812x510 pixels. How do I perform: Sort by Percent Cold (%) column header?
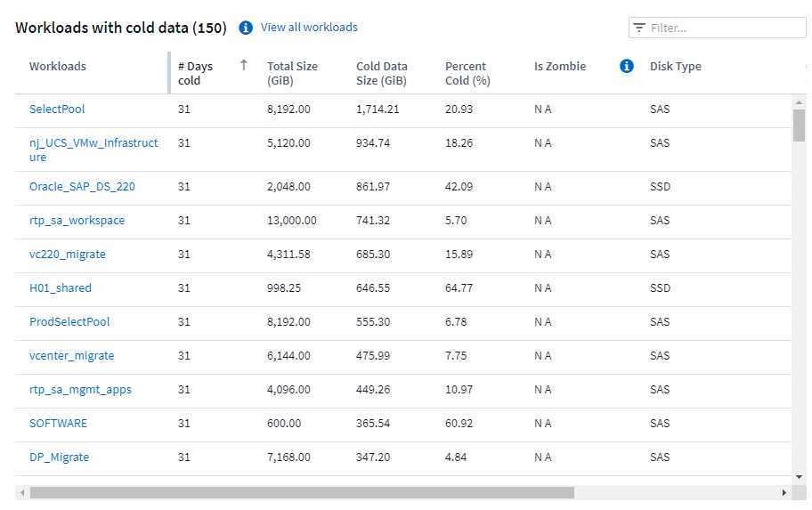[467, 73]
